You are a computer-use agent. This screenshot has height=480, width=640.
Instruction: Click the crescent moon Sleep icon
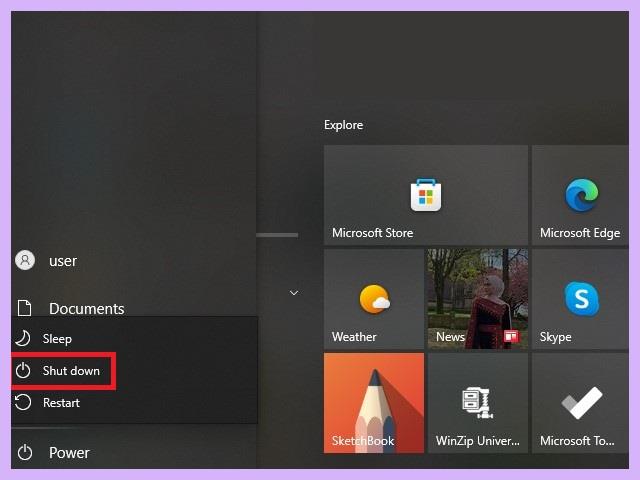tap(23, 338)
